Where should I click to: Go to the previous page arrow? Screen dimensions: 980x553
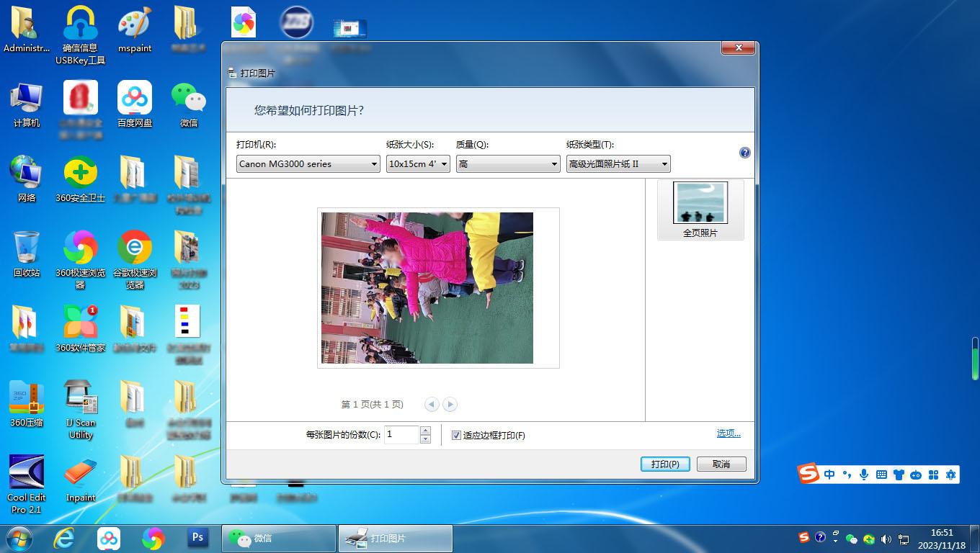[x=432, y=405]
